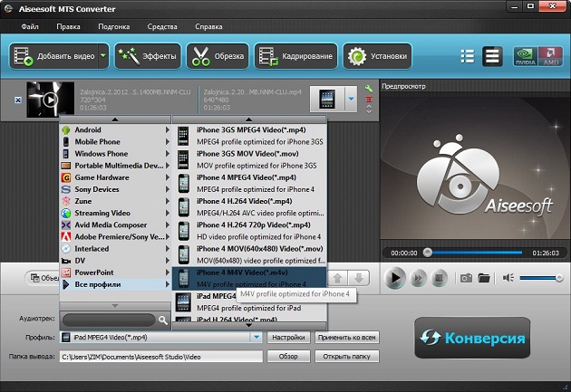Open the Средства menu
The image size is (571, 392).
coord(162,26)
